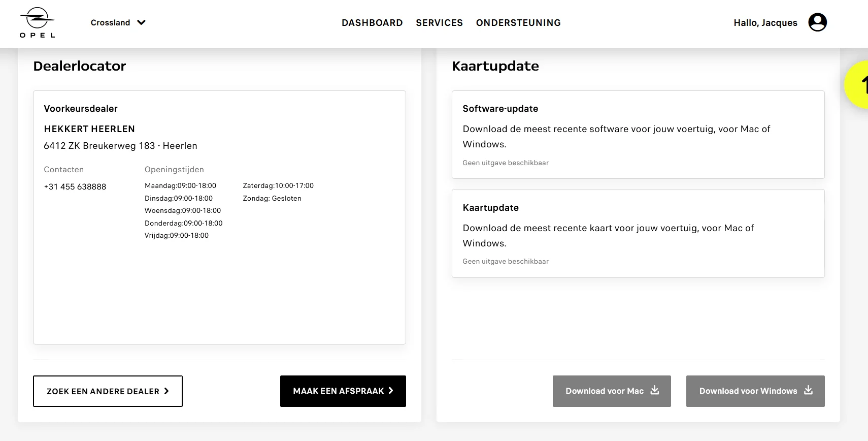The width and height of the screenshot is (868, 441).
Task: Click the arrow in Maak een afspraak
Action: [391, 391]
